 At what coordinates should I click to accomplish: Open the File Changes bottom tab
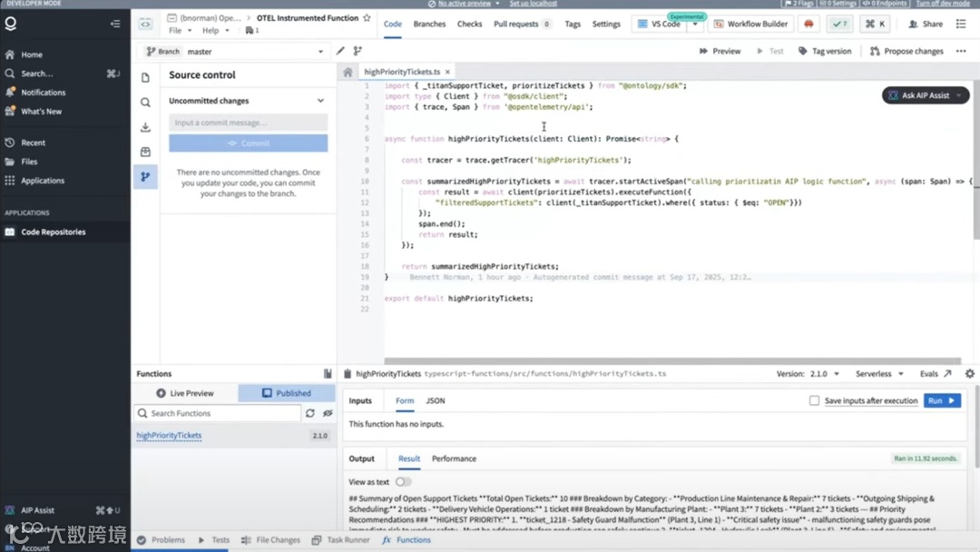[x=270, y=540]
